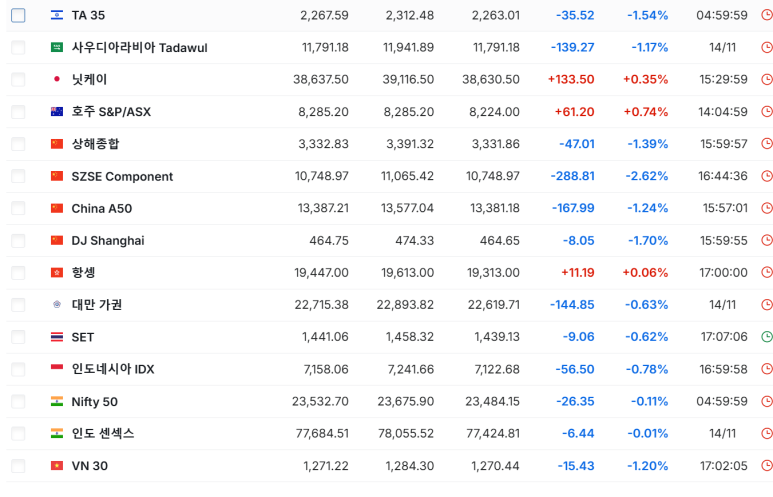Image resolution: width=773 pixels, height=497 pixels.
Task: Open the 항셍 index page
Action: click(83, 273)
